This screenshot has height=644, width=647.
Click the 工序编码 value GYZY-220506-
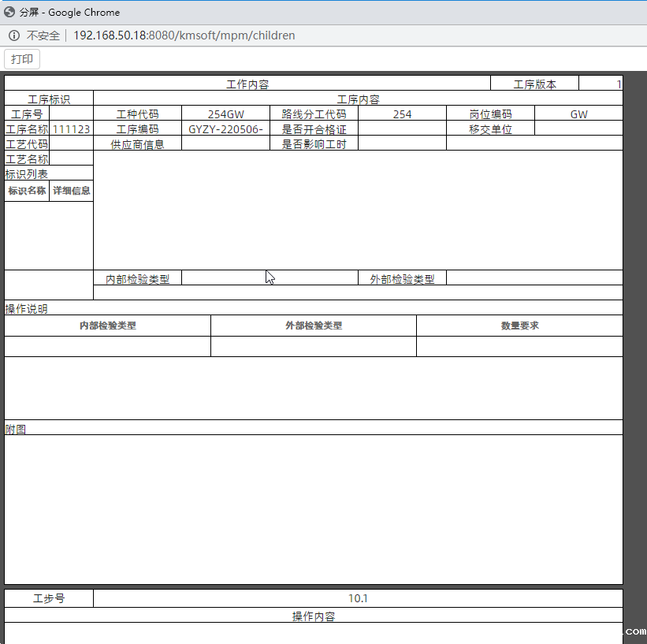[225, 129]
